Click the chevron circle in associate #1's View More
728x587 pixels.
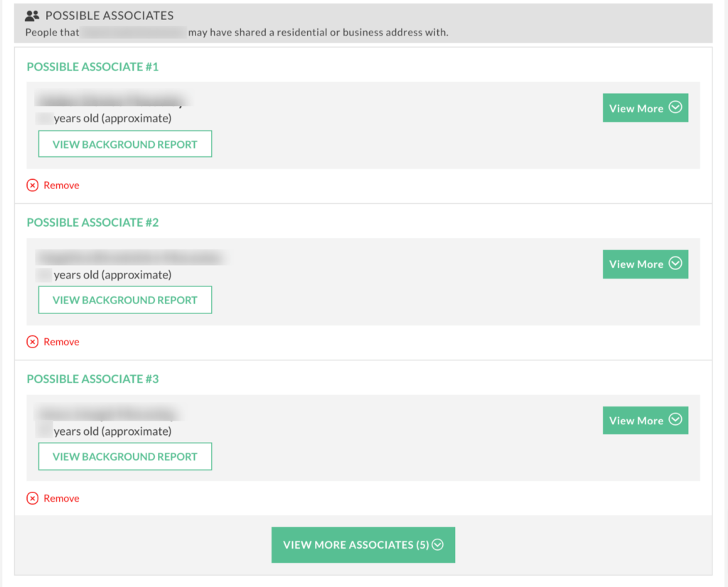[675, 107]
